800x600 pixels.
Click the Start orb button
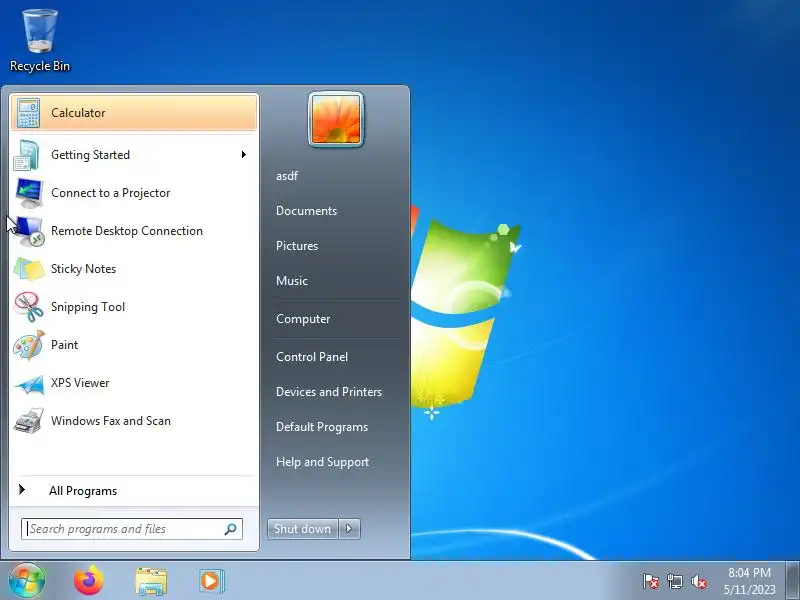(x=27, y=580)
